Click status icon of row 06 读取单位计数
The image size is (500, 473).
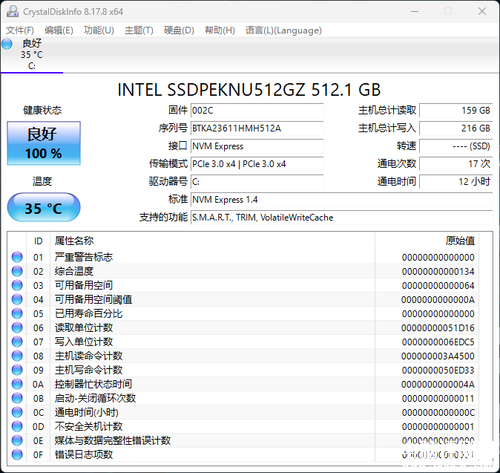pos(17,328)
